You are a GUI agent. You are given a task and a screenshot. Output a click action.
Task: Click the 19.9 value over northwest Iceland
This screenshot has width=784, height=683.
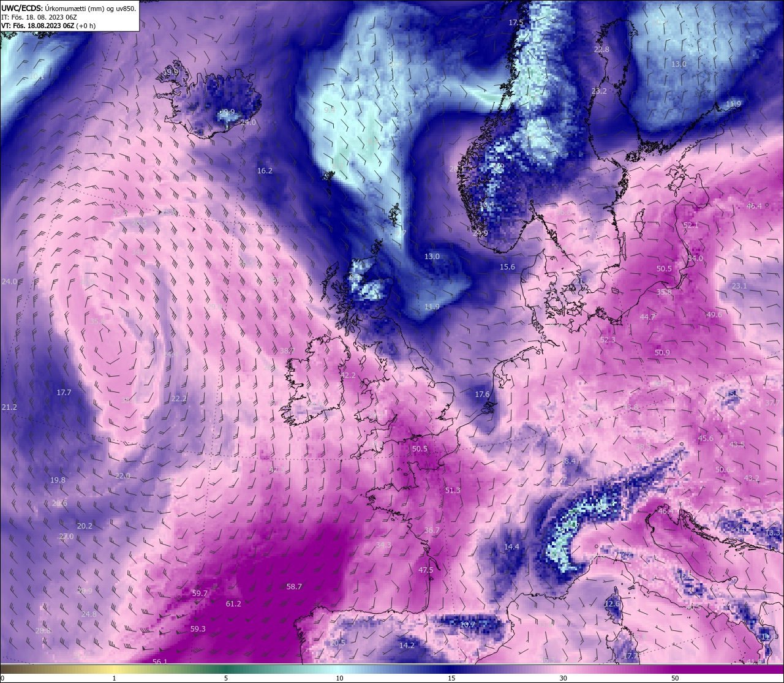click(x=170, y=72)
